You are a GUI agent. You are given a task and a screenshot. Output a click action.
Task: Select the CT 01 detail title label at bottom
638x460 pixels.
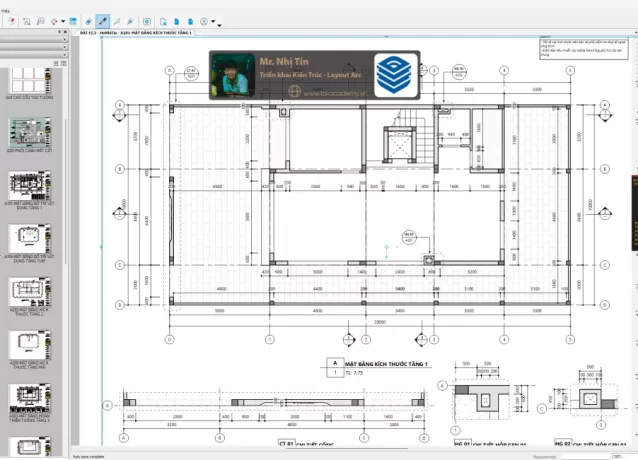click(x=305, y=443)
